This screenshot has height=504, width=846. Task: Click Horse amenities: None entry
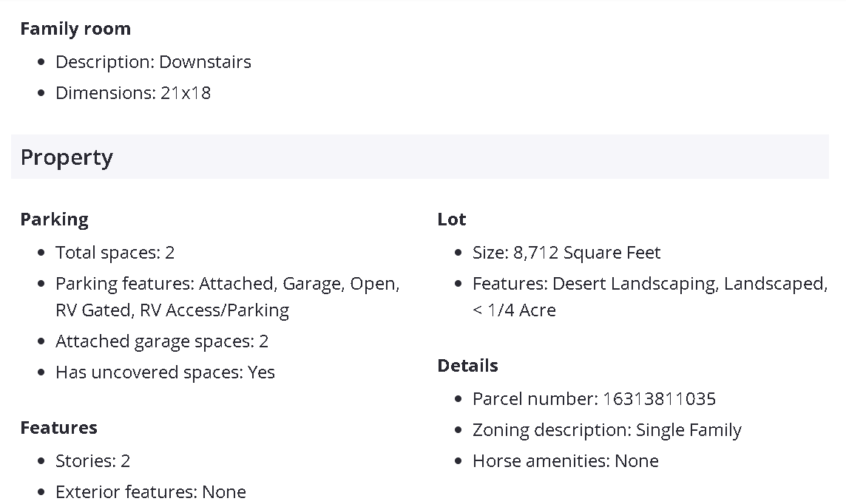click(565, 461)
